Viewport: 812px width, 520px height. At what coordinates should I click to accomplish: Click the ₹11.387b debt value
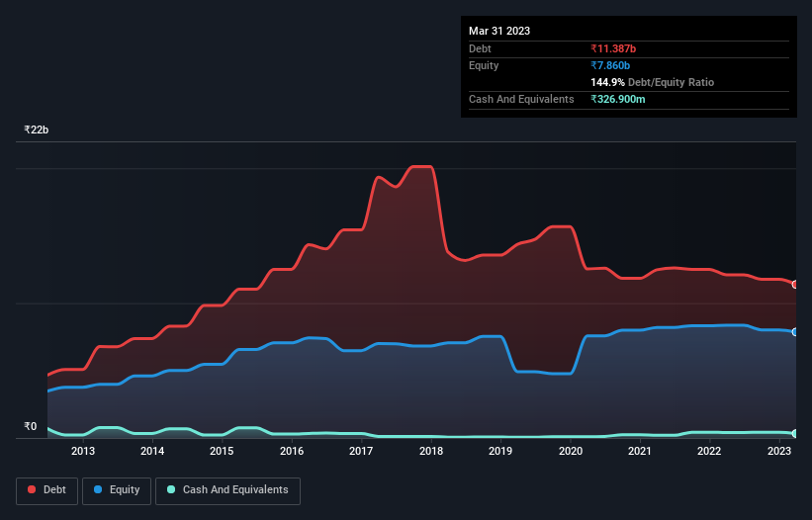tap(613, 48)
